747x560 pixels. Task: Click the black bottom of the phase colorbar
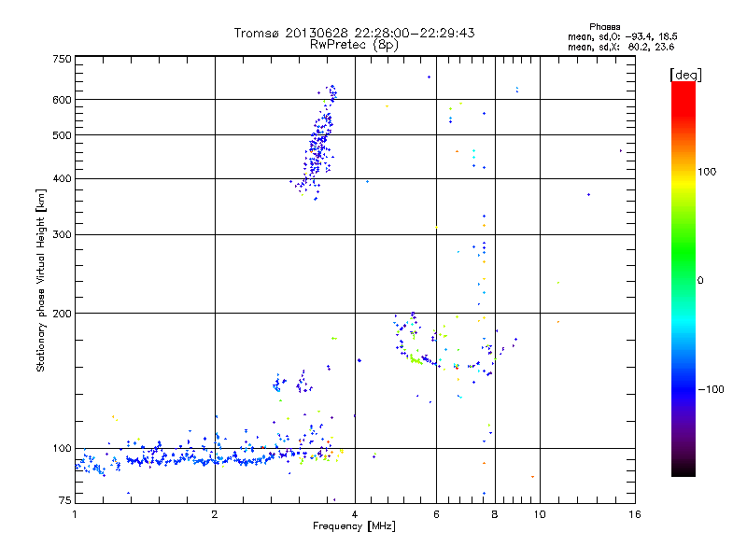coord(684,469)
